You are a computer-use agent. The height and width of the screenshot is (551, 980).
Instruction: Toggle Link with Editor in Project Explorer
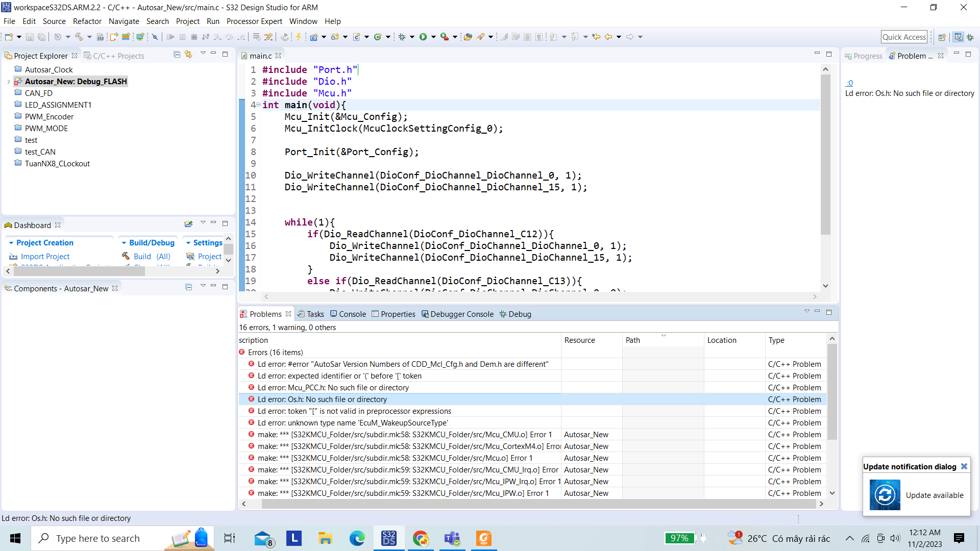pos(188,54)
